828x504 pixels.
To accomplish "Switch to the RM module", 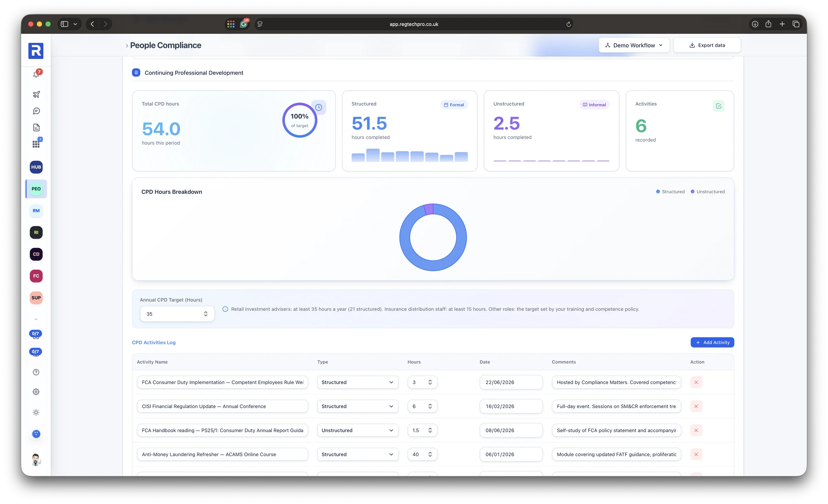I will pos(36,210).
